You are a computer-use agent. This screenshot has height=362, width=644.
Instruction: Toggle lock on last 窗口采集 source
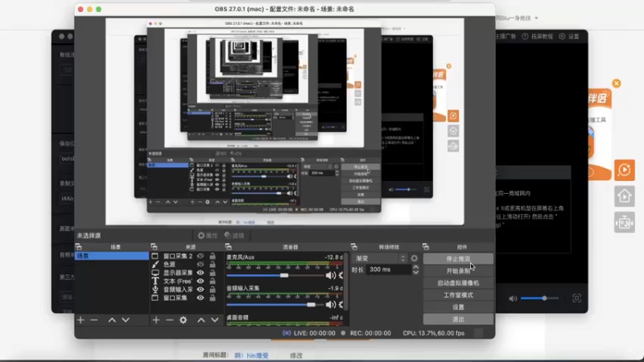pos(213,298)
